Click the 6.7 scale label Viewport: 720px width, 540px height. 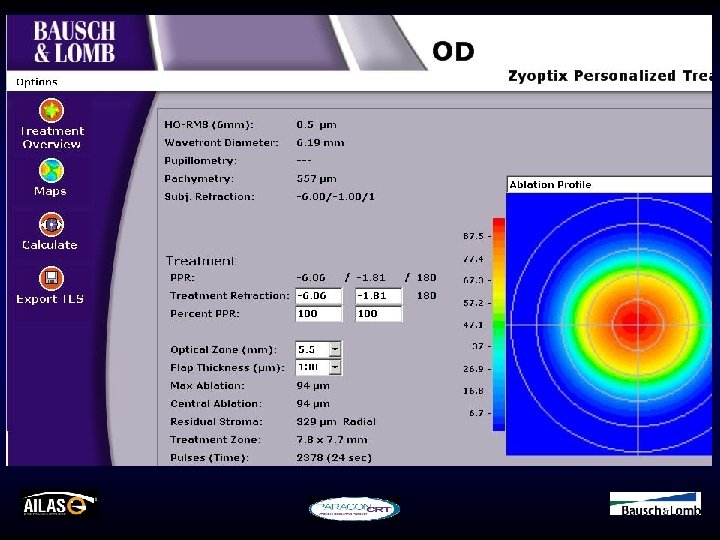pos(476,413)
